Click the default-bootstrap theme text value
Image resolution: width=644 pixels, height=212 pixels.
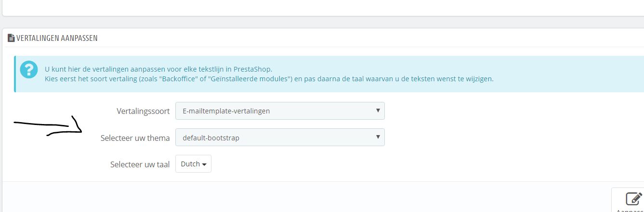(211, 138)
